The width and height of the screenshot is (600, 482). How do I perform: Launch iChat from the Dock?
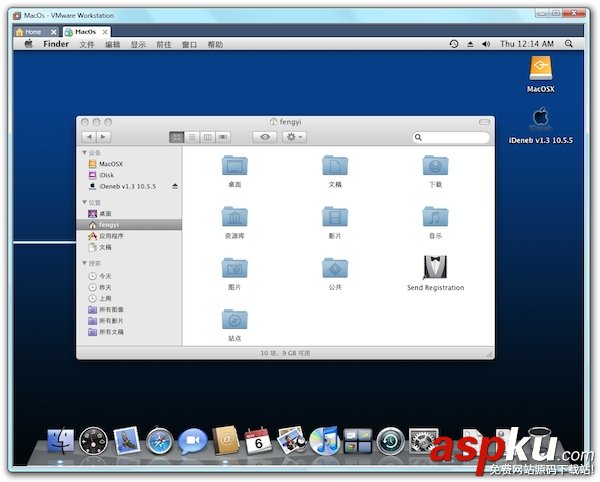click(192, 441)
